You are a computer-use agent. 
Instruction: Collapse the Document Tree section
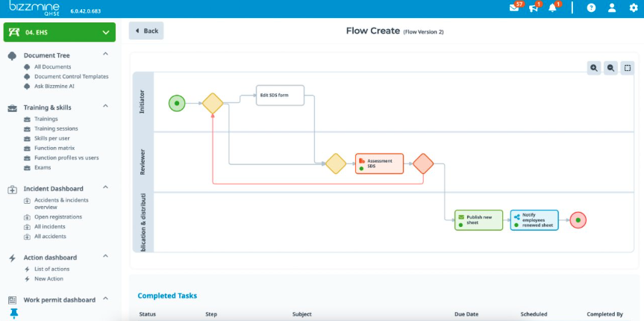[x=105, y=54]
